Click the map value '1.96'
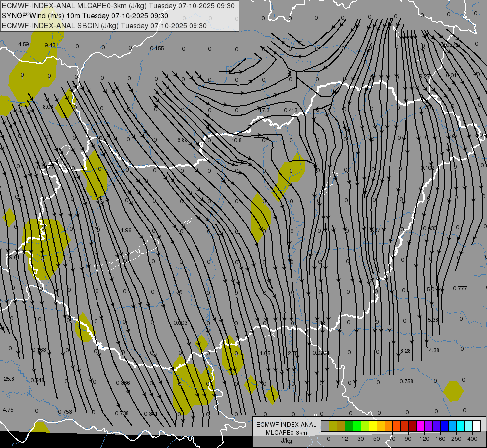The image size is (487, 448). (x=126, y=230)
